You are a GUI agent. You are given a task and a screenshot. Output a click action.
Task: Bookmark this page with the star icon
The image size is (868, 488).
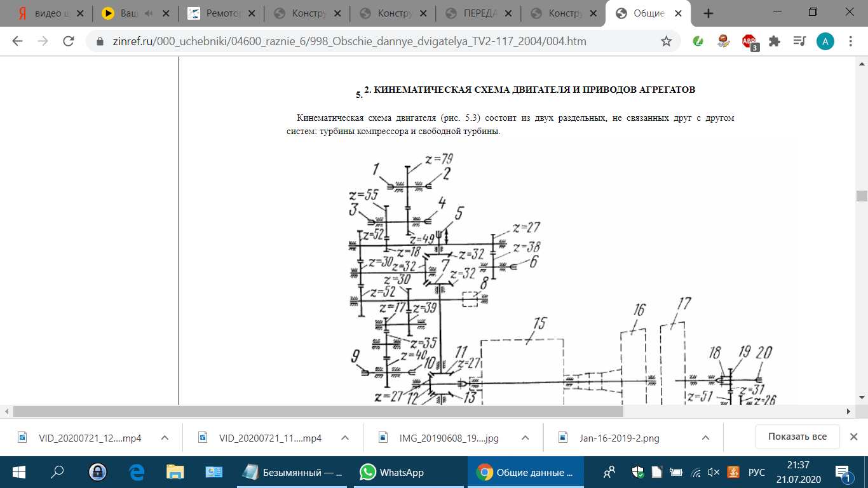[x=666, y=41]
